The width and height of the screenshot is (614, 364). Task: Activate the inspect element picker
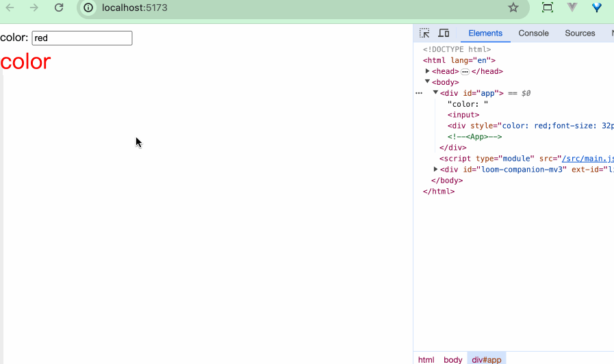click(x=424, y=33)
